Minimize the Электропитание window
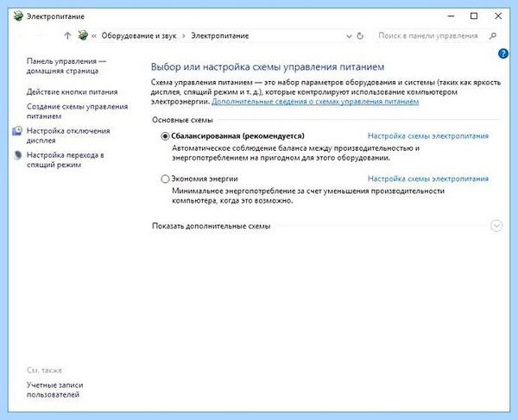The width and height of the screenshot is (518, 420). pyautogui.click(x=451, y=16)
